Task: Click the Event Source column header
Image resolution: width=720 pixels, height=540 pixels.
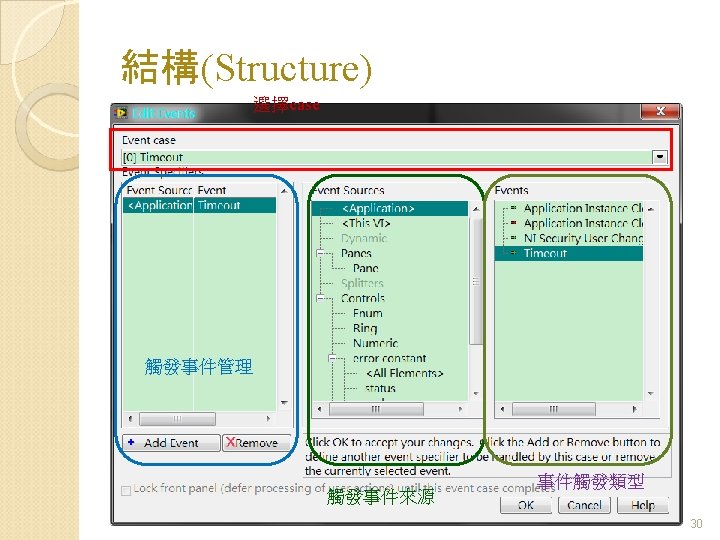Action: coord(159,190)
